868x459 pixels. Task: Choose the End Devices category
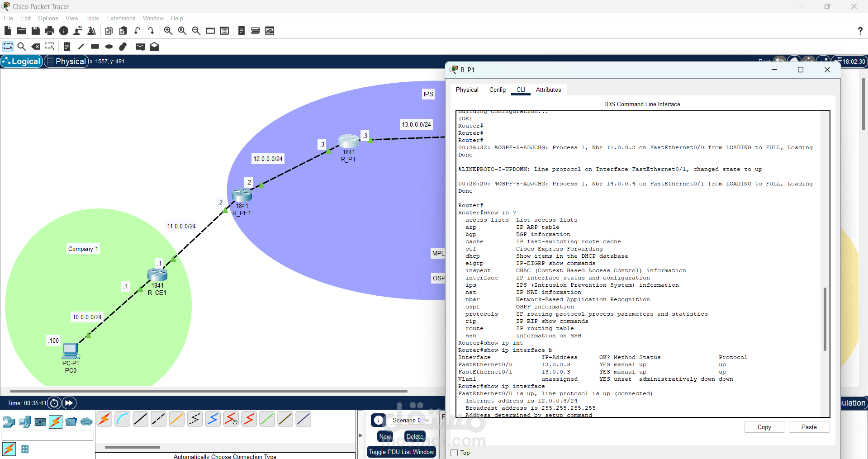[x=25, y=422]
